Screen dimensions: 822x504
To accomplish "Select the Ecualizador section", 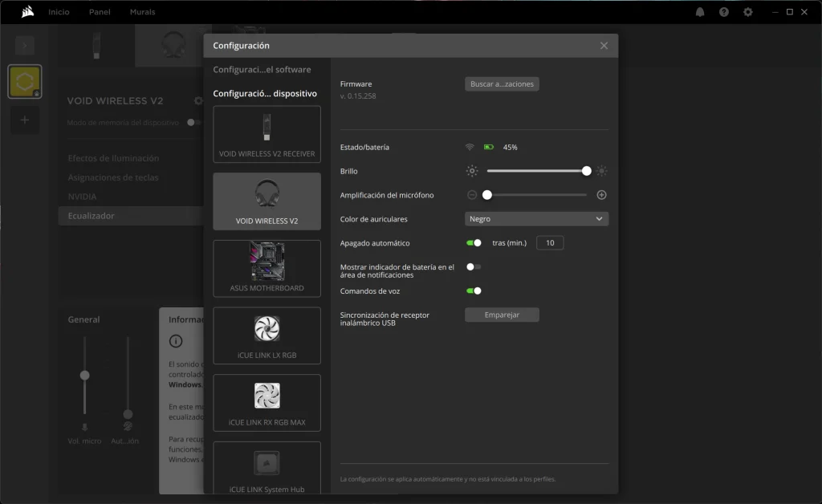I will pos(131,215).
